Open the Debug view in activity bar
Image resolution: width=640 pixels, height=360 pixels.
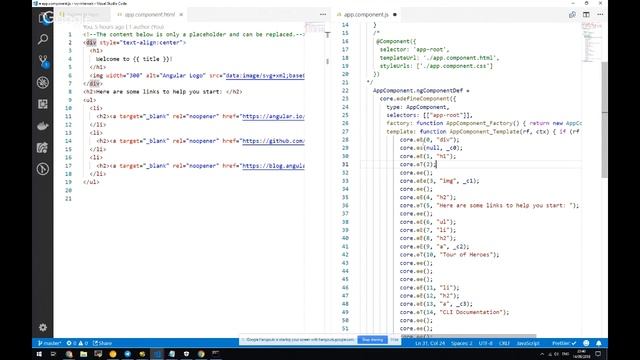[x=43, y=83]
